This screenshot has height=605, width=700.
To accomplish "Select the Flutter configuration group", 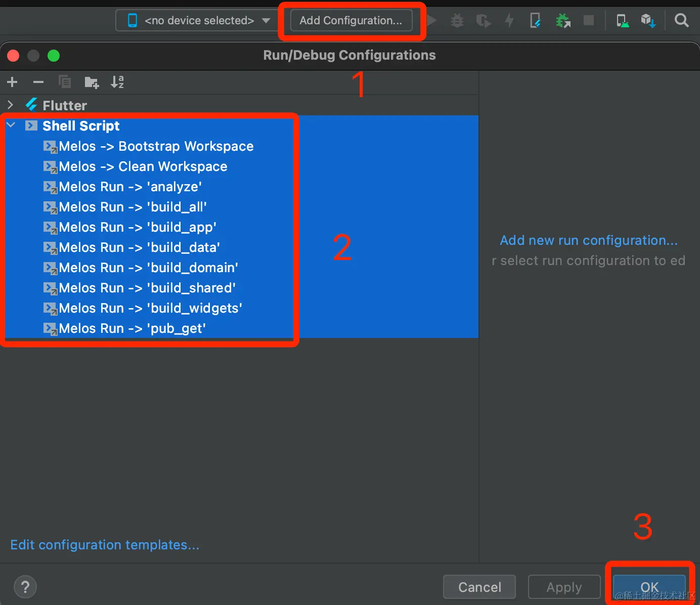I will click(x=65, y=105).
